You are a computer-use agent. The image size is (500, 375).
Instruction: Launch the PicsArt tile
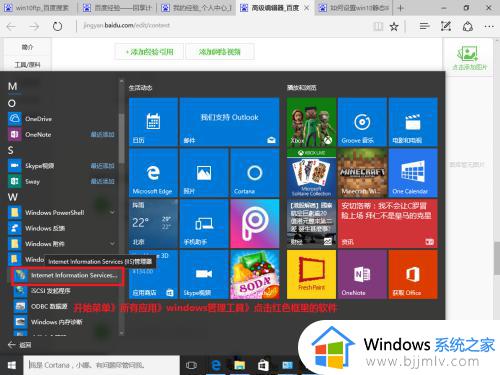pyautogui.click(x=255, y=224)
